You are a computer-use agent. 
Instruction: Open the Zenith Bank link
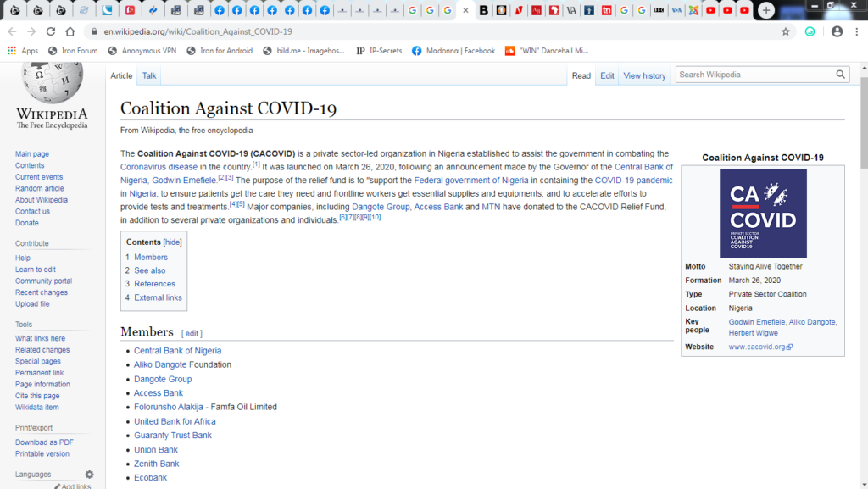pyautogui.click(x=157, y=464)
